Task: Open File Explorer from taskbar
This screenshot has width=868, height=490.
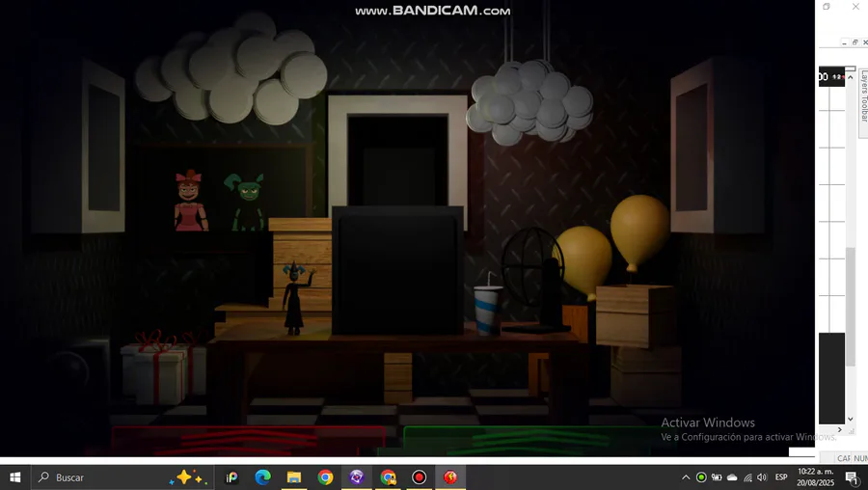Action: coord(293,477)
